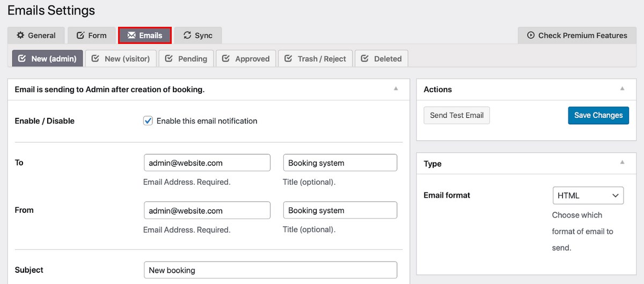The width and height of the screenshot is (644, 284).
Task: Collapse the admin email booking panel
Action: (396, 89)
